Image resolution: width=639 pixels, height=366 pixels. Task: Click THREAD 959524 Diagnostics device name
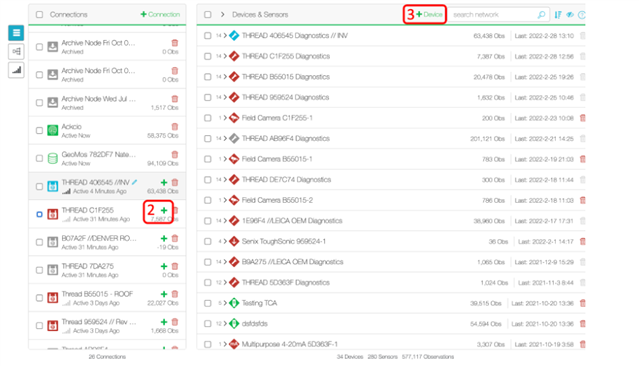(285, 97)
